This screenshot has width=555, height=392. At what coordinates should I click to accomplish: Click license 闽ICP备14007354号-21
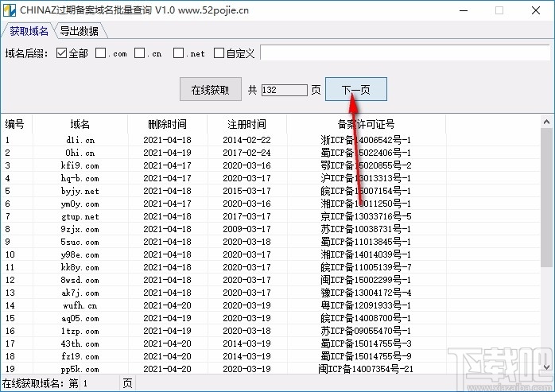366,369
